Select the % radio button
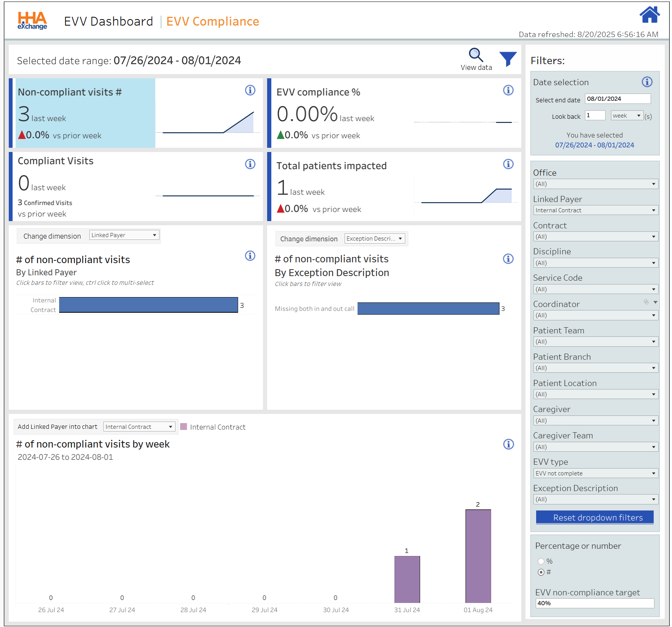672x627 pixels. [541, 561]
